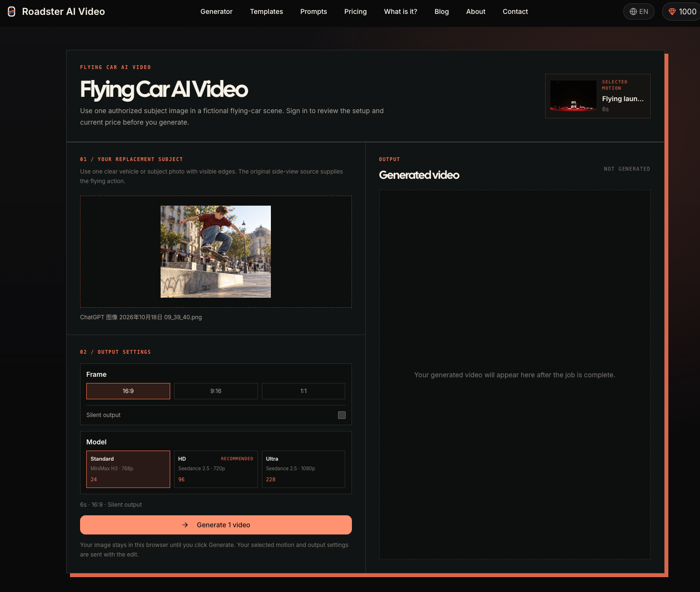Open the What is it? page
The height and width of the screenshot is (592, 700).
(x=400, y=12)
